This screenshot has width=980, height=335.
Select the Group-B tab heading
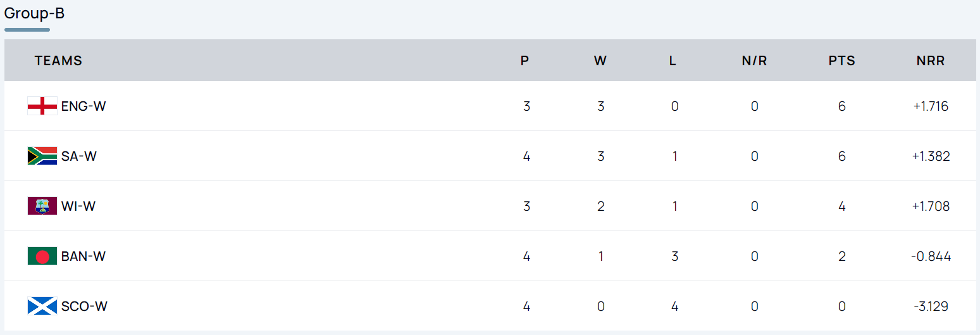coord(34,13)
